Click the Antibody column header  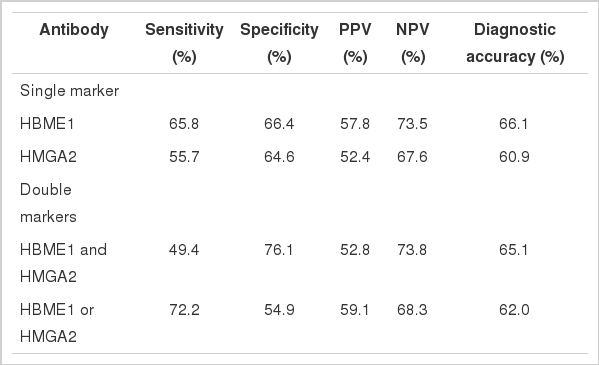(x=74, y=30)
